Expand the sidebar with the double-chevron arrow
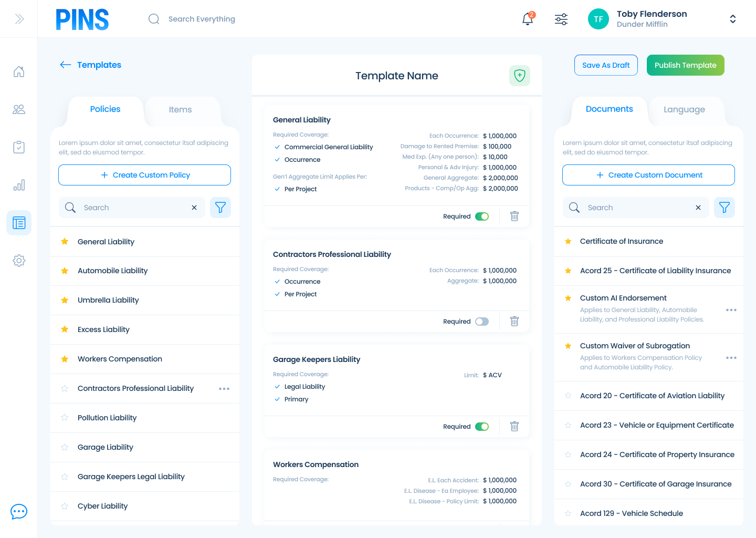Viewport: 756px width, 538px height. pos(19,18)
